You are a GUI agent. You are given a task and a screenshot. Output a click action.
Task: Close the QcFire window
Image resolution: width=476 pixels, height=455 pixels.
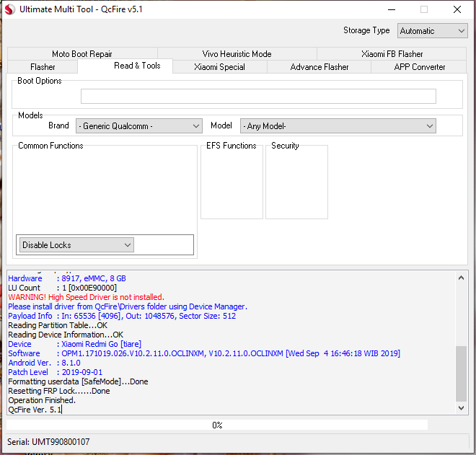point(457,9)
